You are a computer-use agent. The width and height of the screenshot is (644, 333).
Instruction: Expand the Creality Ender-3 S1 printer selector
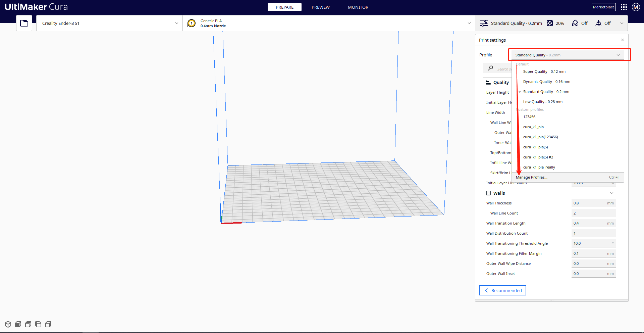109,23
